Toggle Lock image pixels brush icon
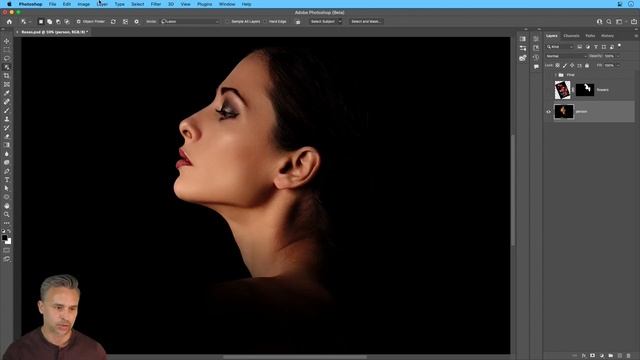The image size is (640, 360). tap(565, 65)
